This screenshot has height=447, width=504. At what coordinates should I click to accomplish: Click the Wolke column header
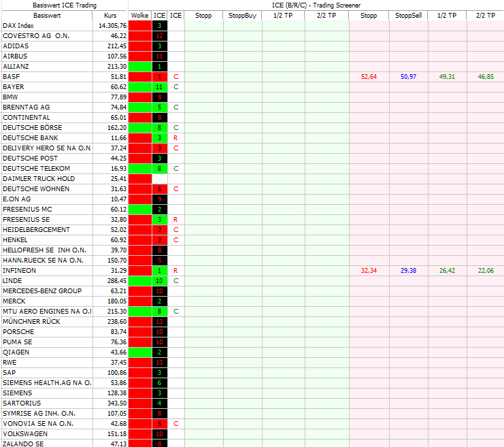(x=140, y=16)
